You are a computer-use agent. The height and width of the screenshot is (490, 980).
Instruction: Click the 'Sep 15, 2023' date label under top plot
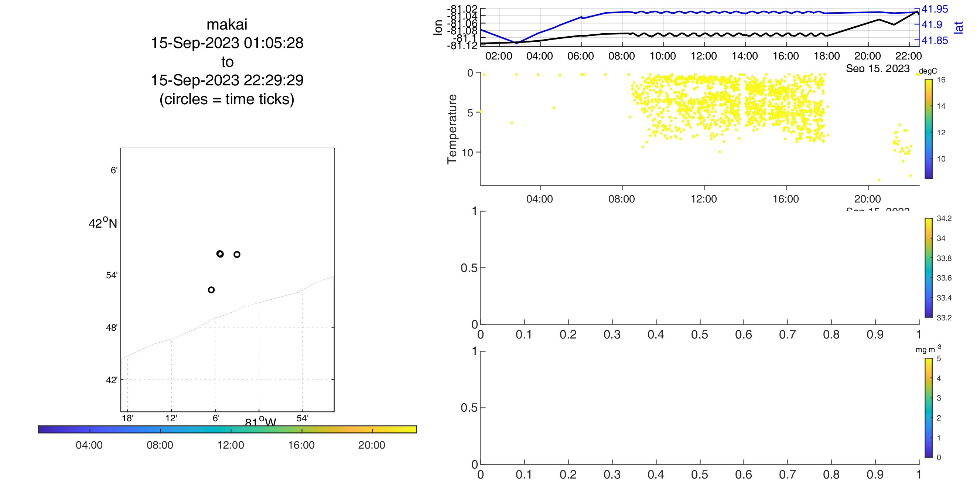tap(878, 68)
